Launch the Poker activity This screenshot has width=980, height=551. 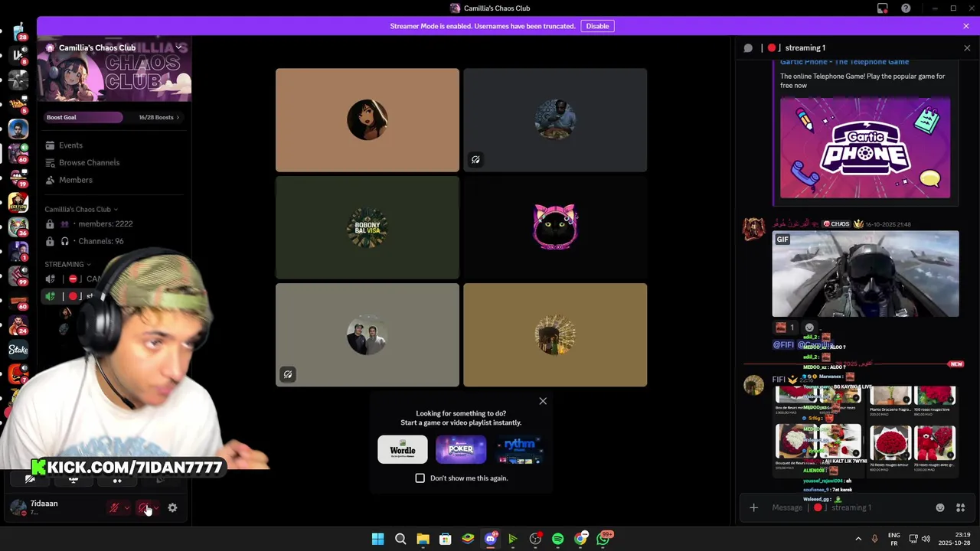coord(461,450)
